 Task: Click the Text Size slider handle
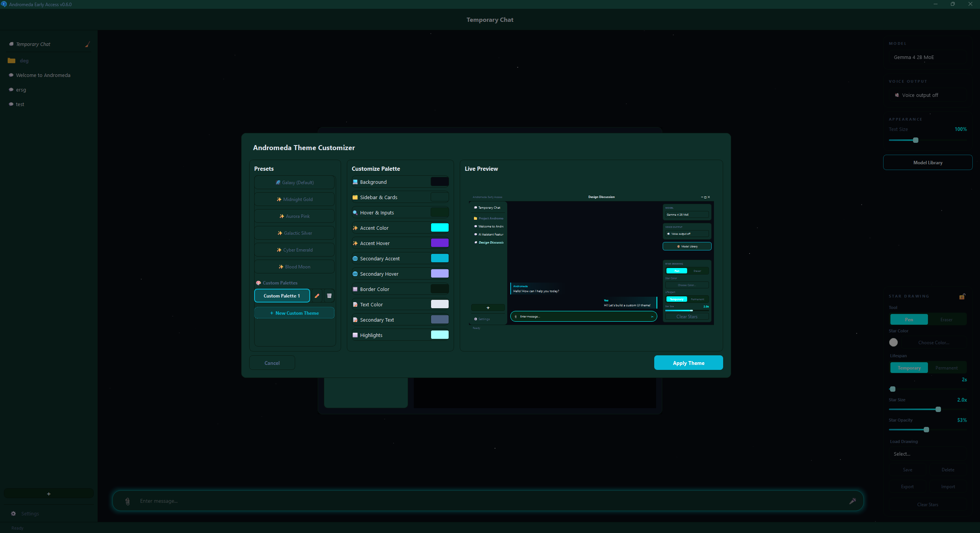click(916, 140)
